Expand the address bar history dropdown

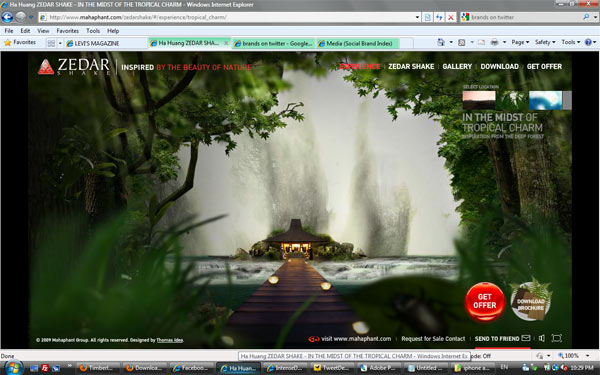pyautogui.click(x=417, y=17)
